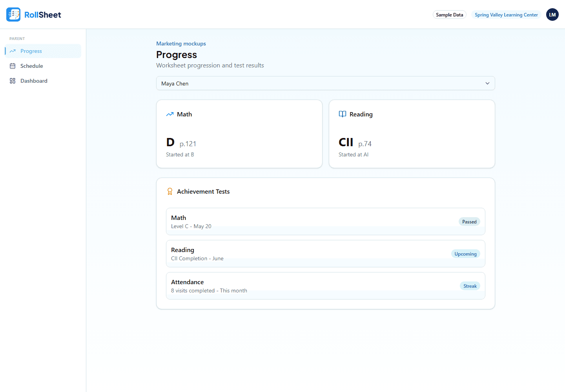Click the Progress trend icon in sidebar
This screenshot has width=565, height=392.
13,51
